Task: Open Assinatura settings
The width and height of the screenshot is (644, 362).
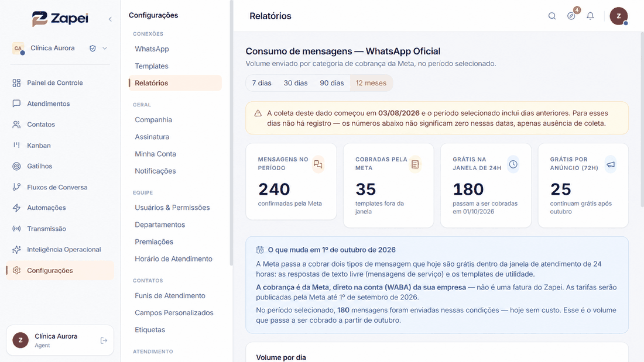Action: pyautogui.click(x=152, y=137)
